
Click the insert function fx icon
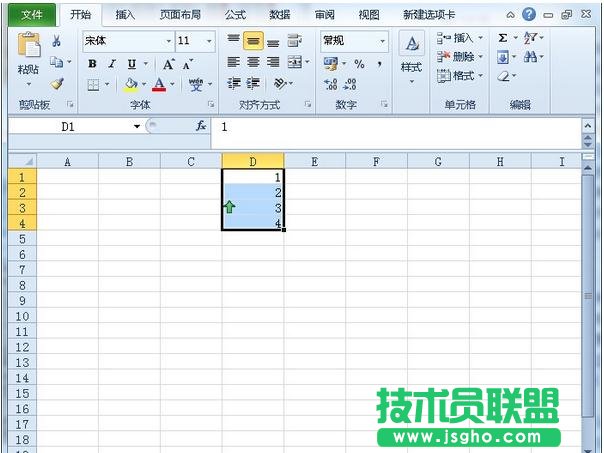click(x=201, y=127)
